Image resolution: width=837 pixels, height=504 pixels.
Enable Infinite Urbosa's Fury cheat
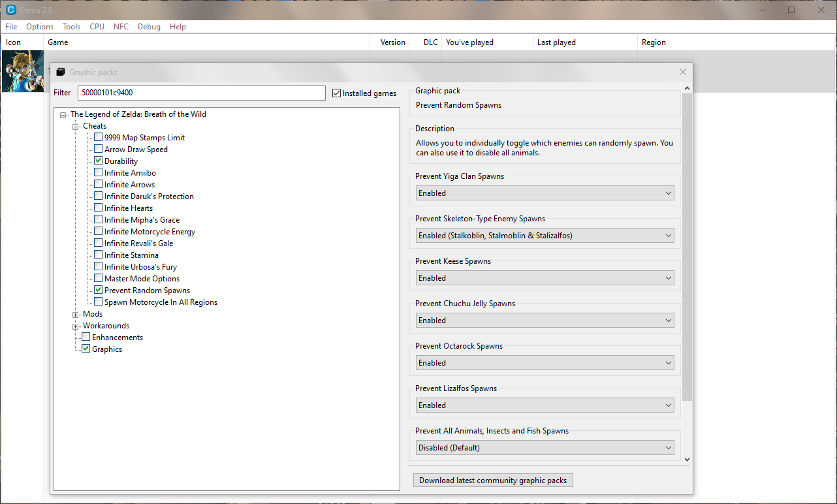[x=98, y=267]
